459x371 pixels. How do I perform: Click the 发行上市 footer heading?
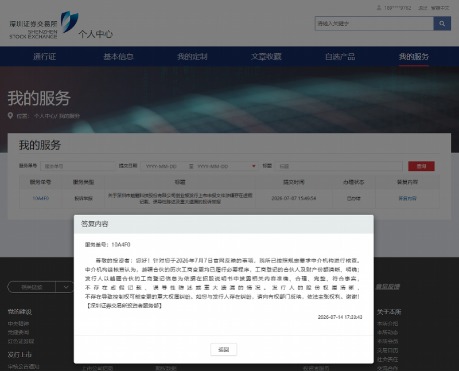coord(20,355)
